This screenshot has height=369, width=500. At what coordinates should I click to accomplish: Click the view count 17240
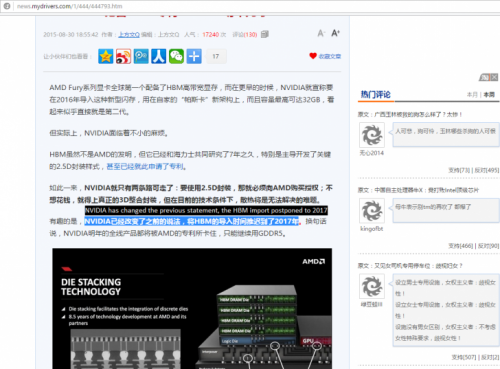coord(211,34)
